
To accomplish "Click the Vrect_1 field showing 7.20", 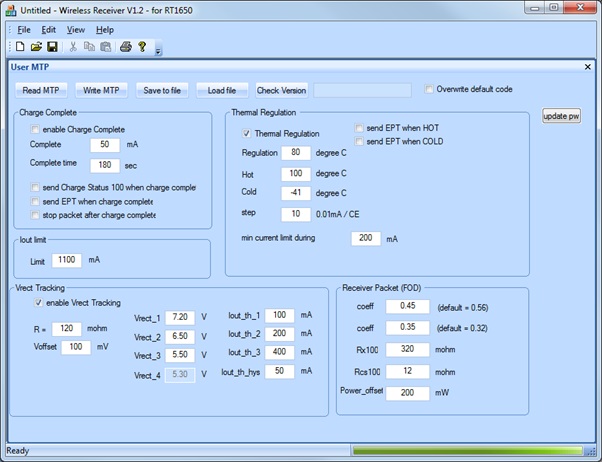I will (x=180, y=318).
